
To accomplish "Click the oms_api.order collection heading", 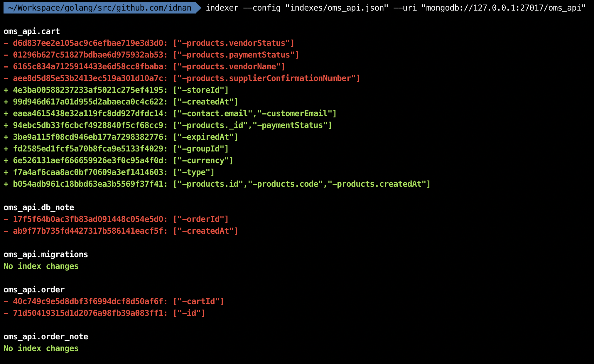I will pyautogui.click(x=34, y=289).
